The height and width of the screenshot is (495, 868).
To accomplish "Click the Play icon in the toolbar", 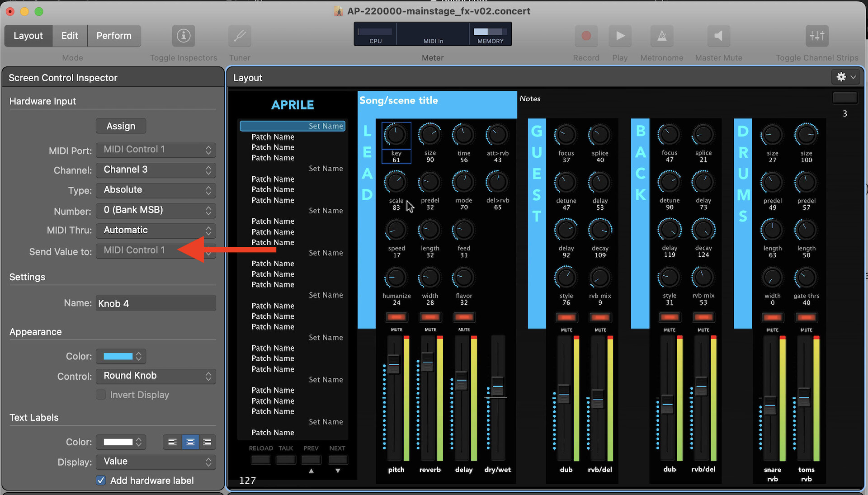I will [620, 36].
